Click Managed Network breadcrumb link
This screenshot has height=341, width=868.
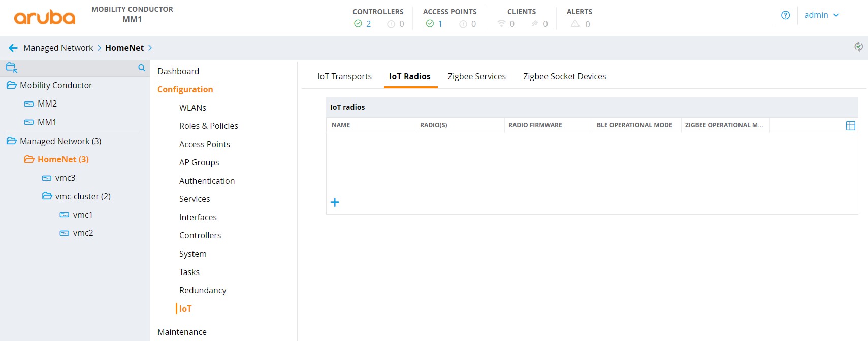pyautogui.click(x=58, y=48)
